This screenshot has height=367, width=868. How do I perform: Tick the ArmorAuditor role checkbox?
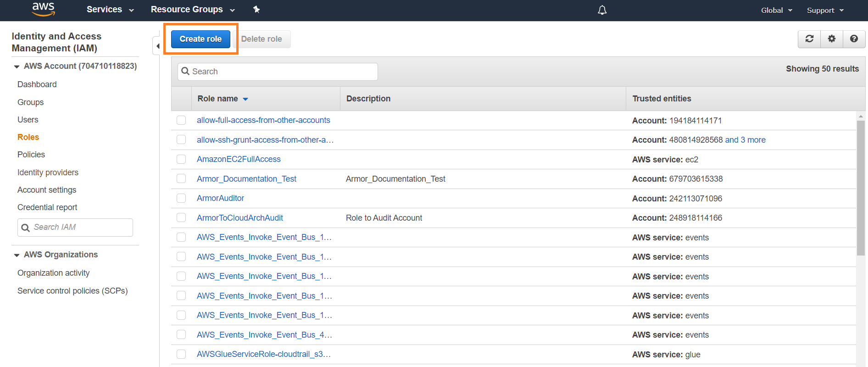(x=181, y=198)
